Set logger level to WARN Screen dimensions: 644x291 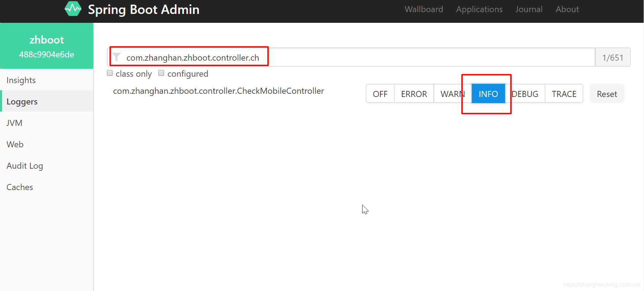point(453,94)
